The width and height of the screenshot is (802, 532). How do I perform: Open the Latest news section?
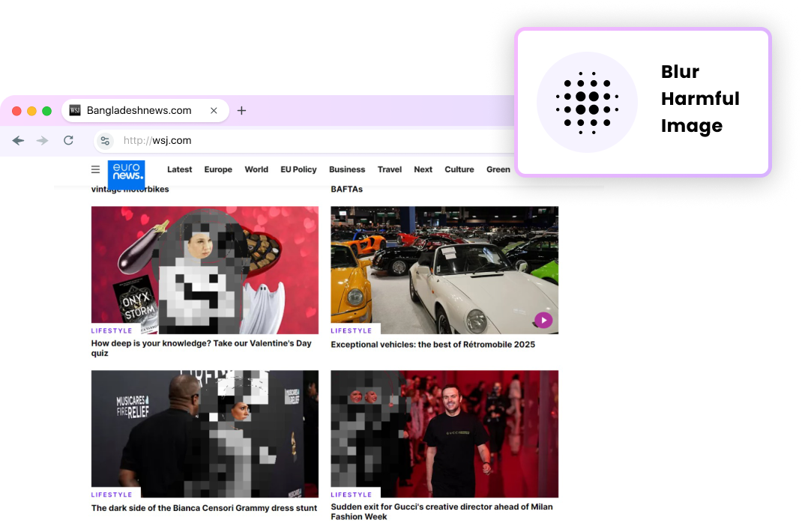179,169
